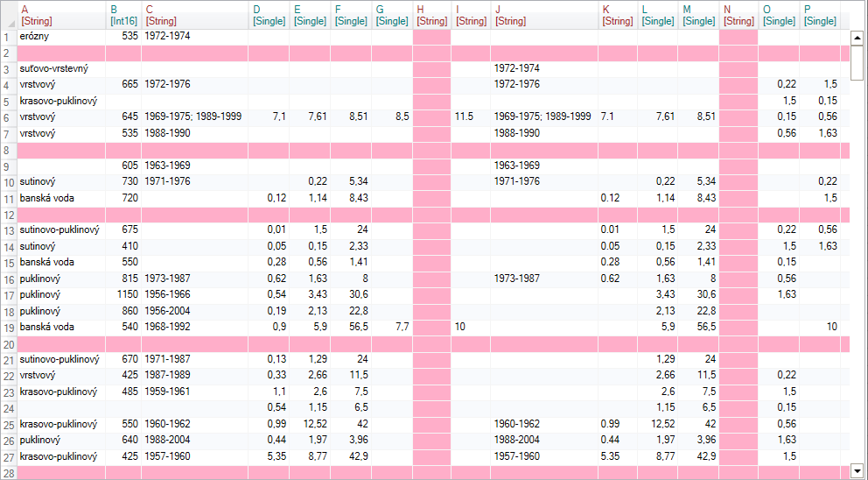Click column O header
The height and width of the screenshot is (480, 868).
point(779,15)
